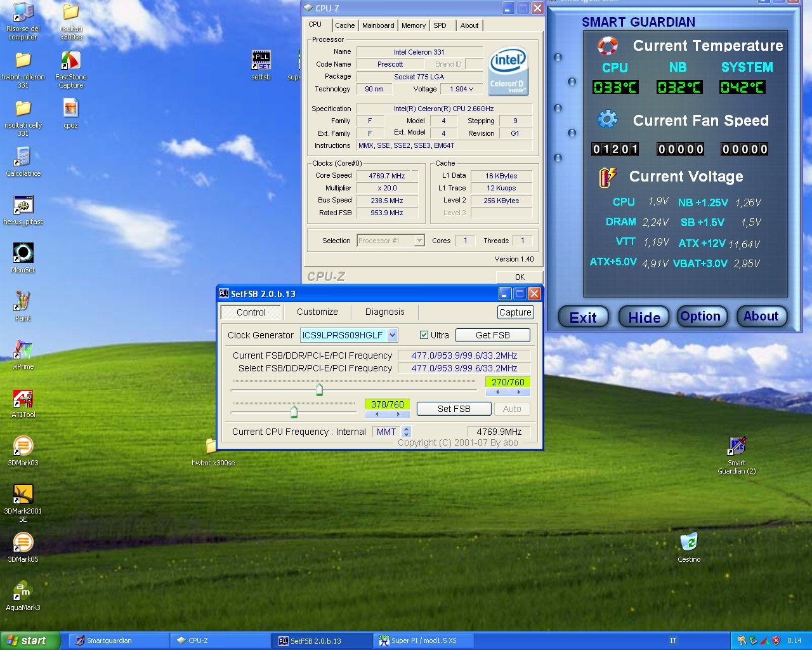Click the Get FSB button

pos(493,335)
